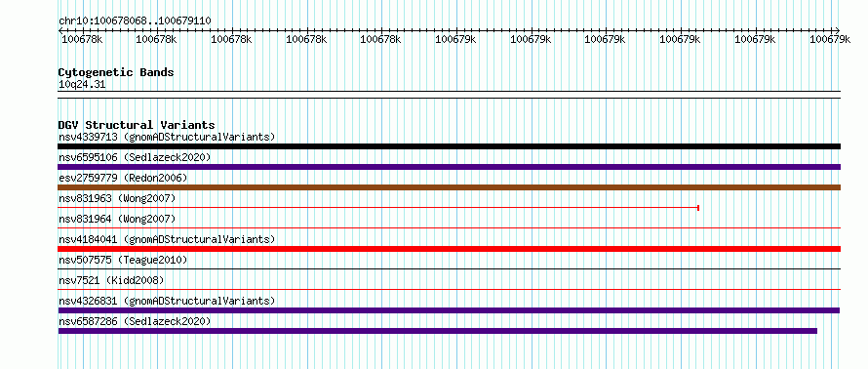Click the thin red line of nsv831964
Image resolution: width=868 pixels, height=369 pixels.
click(x=449, y=227)
